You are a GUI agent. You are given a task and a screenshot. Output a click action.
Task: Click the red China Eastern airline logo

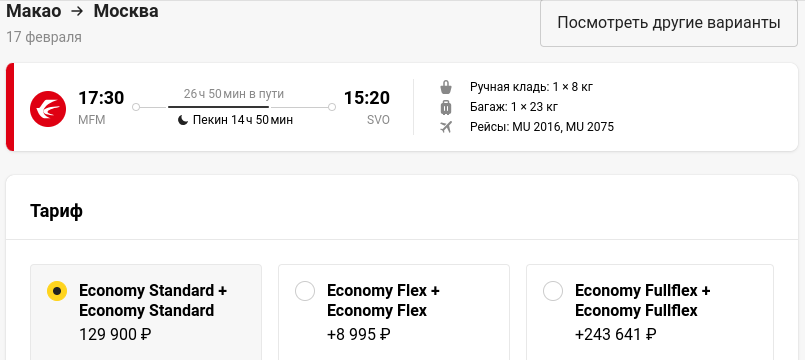pyautogui.click(x=48, y=108)
